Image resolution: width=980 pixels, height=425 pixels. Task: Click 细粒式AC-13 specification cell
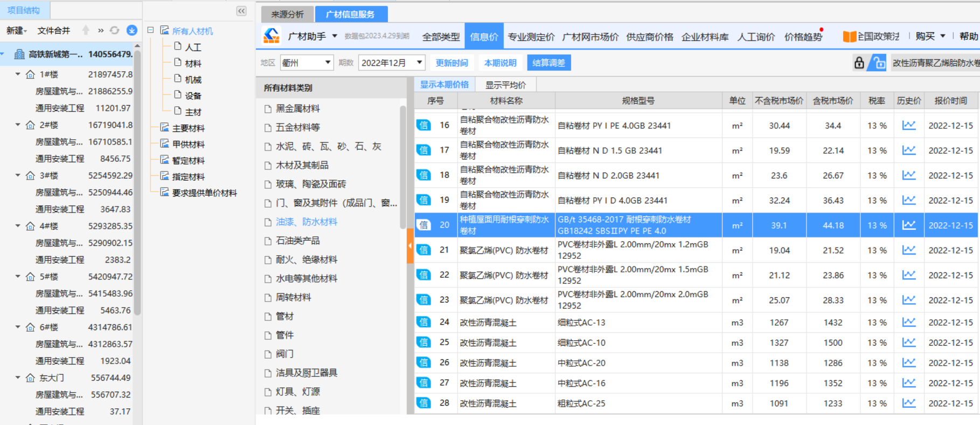point(638,322)
